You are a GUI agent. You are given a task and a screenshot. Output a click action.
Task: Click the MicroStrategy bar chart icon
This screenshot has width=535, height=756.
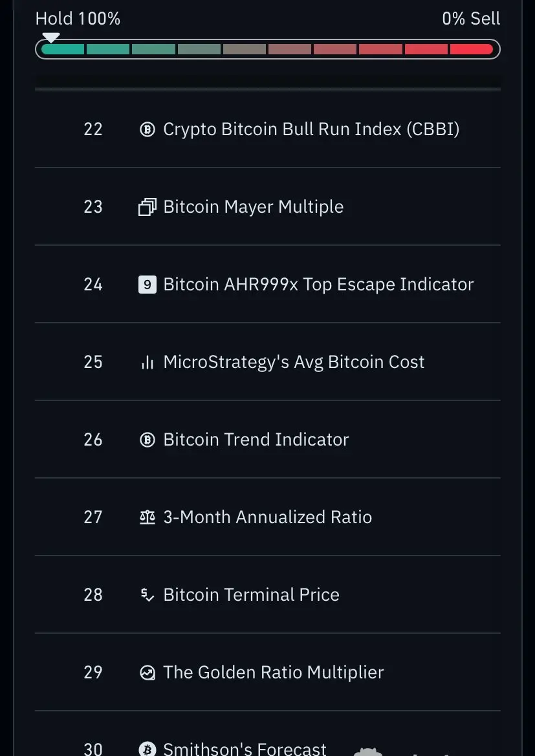pos(147,362)
